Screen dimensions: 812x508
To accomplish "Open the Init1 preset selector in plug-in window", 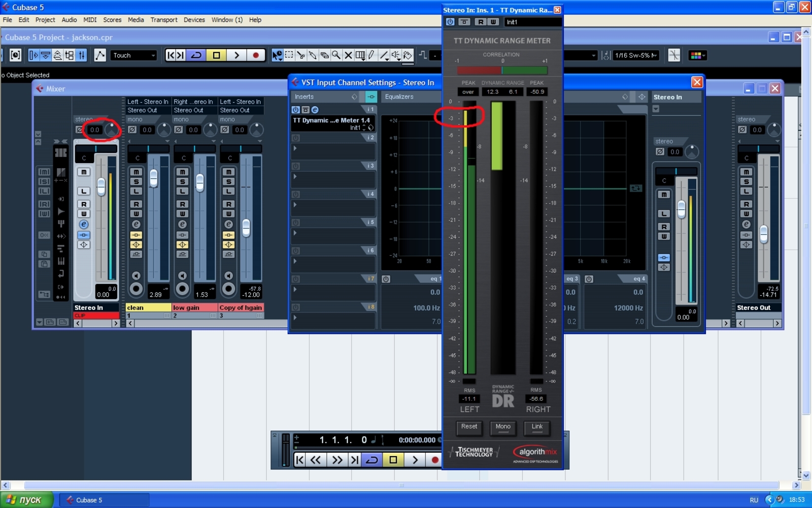I will click(533, 22).
